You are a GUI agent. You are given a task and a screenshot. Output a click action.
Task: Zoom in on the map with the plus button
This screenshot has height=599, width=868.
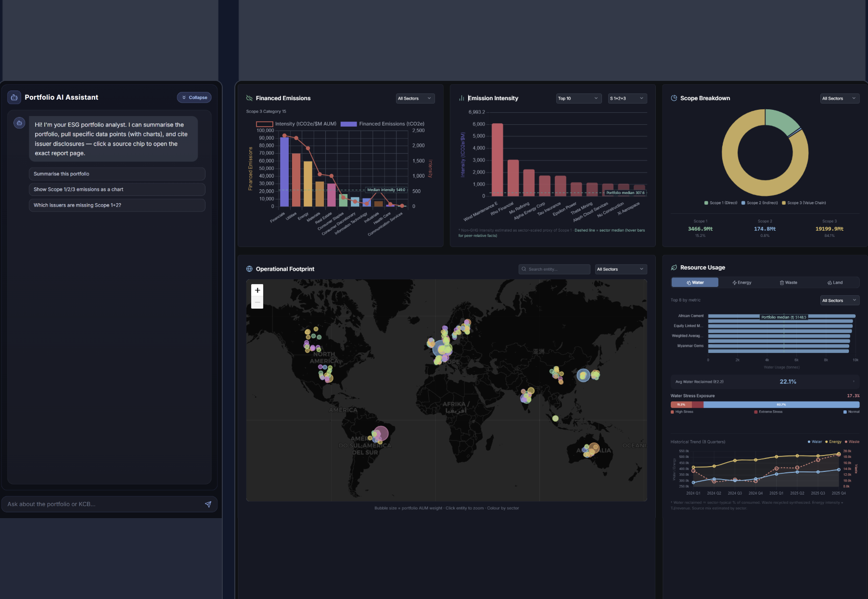point(257,290)
